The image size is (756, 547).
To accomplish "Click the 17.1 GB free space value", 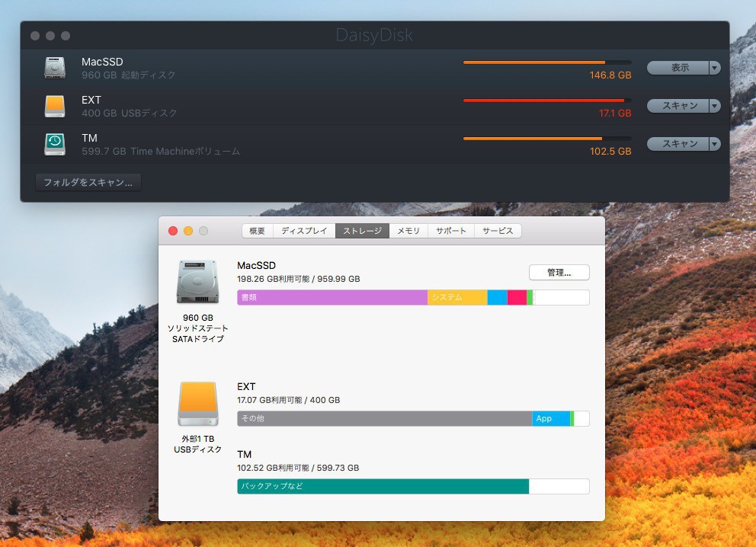I will tap(615, 114).
